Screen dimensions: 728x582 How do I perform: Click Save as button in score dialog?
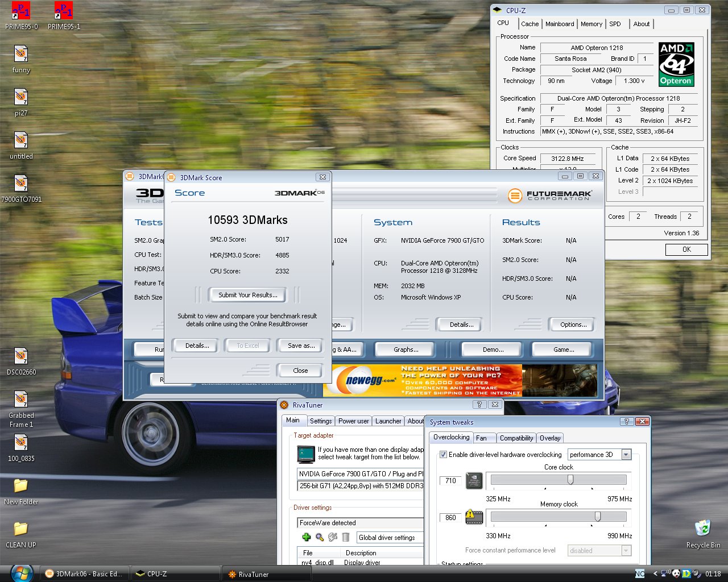pyautogui.click(x=301, y=346)
